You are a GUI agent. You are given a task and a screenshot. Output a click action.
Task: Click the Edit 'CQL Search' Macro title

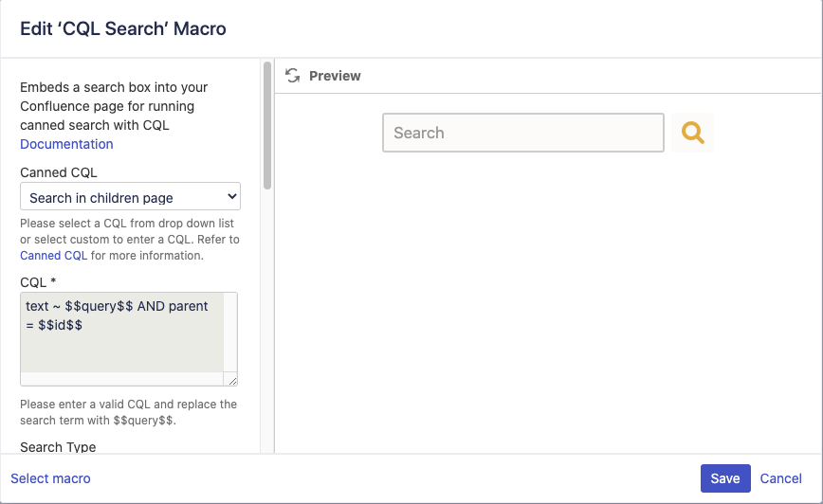click(x=123, y=28)
